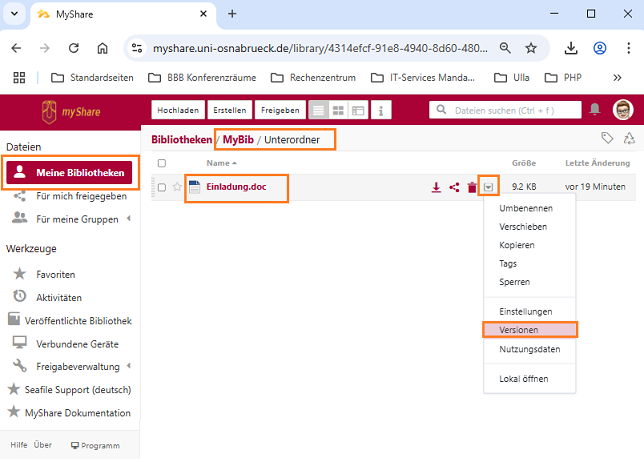Image resolution: width=644 pixels, height=462 pixels.
Task: Show library info panel
Action: pos(381,110)
